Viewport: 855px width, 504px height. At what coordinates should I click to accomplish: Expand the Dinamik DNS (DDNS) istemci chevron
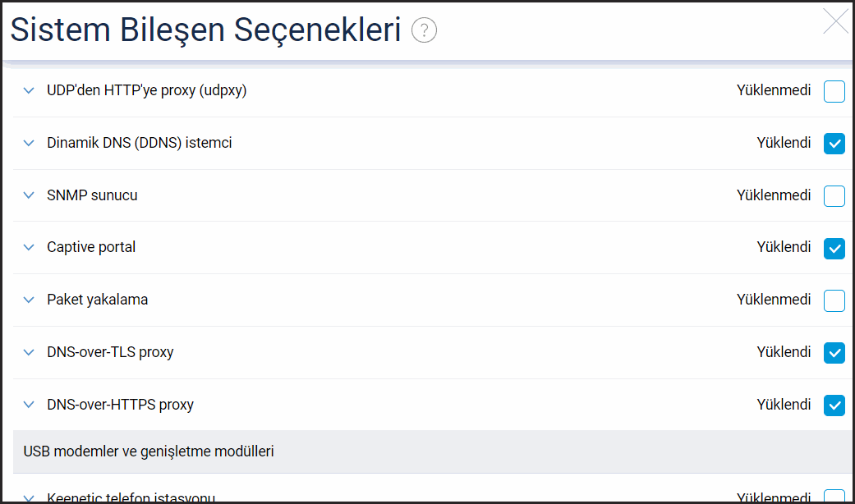(x=30, y=143)
